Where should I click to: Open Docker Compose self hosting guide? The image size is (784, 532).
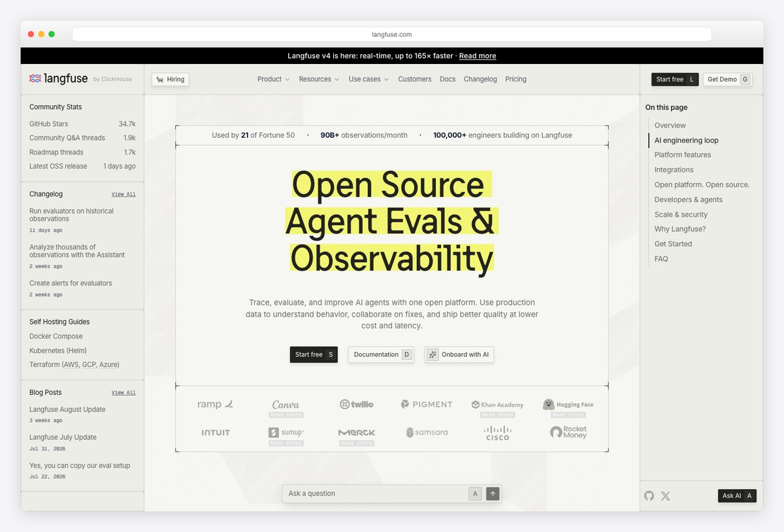[56, 336]
